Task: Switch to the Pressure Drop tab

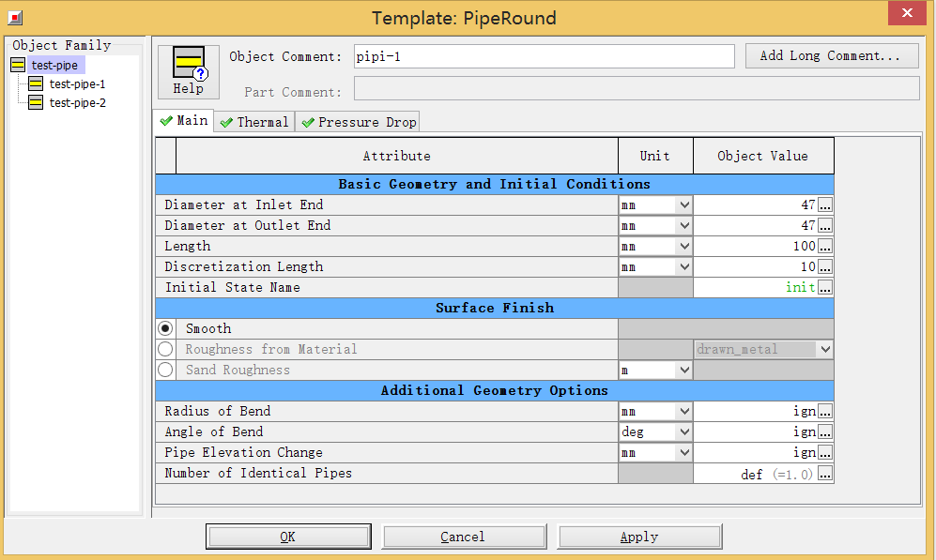Action: coord(358,122)
